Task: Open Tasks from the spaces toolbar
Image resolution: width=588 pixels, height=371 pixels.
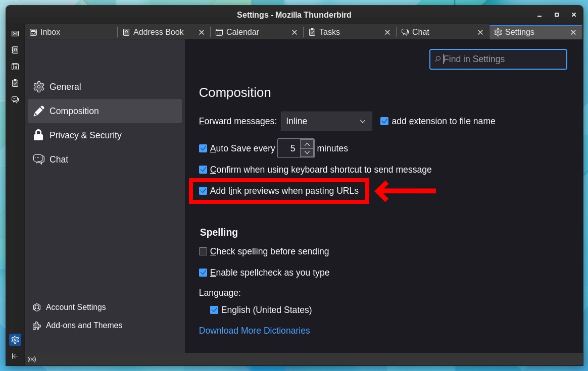Action: pos(15,83)
